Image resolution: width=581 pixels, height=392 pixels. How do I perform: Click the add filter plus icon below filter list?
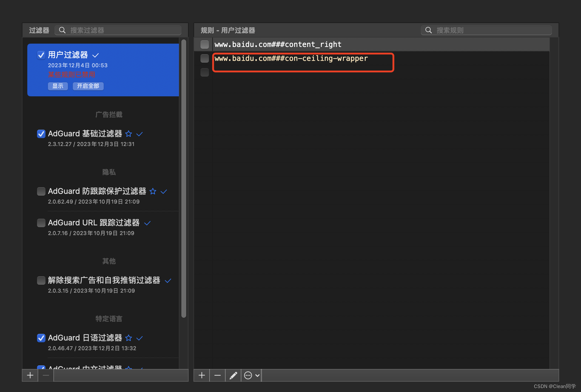[30, 375]
